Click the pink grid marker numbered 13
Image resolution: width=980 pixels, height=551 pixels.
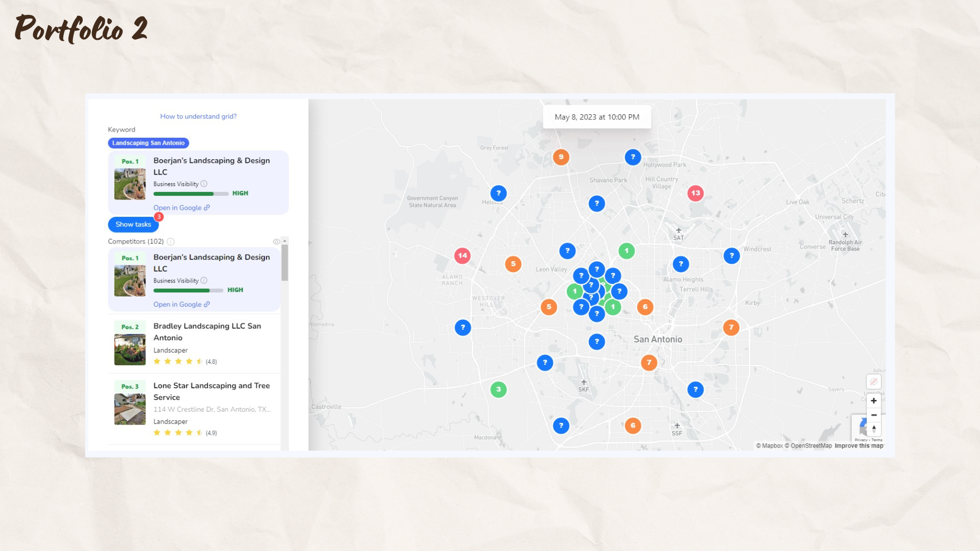tap(695, 193)
